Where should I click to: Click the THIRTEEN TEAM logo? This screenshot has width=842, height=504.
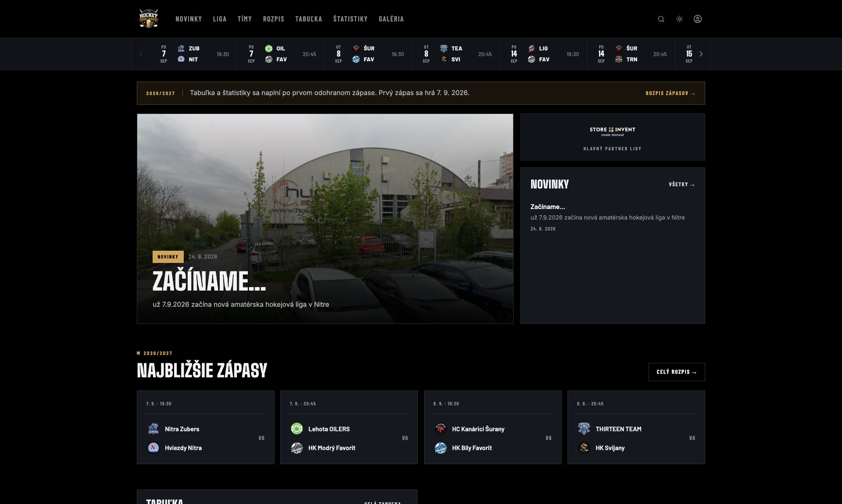pos(584,429)
